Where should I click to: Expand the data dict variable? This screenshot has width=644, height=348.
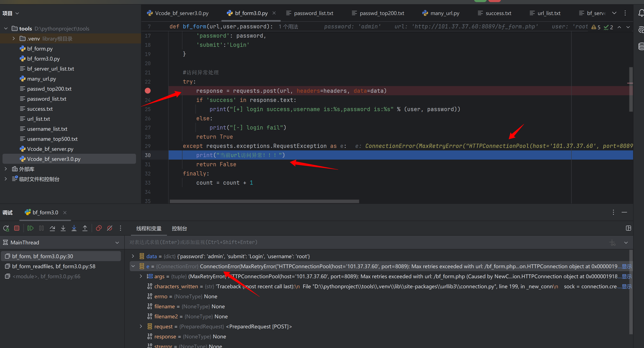(x=133, y=256)
